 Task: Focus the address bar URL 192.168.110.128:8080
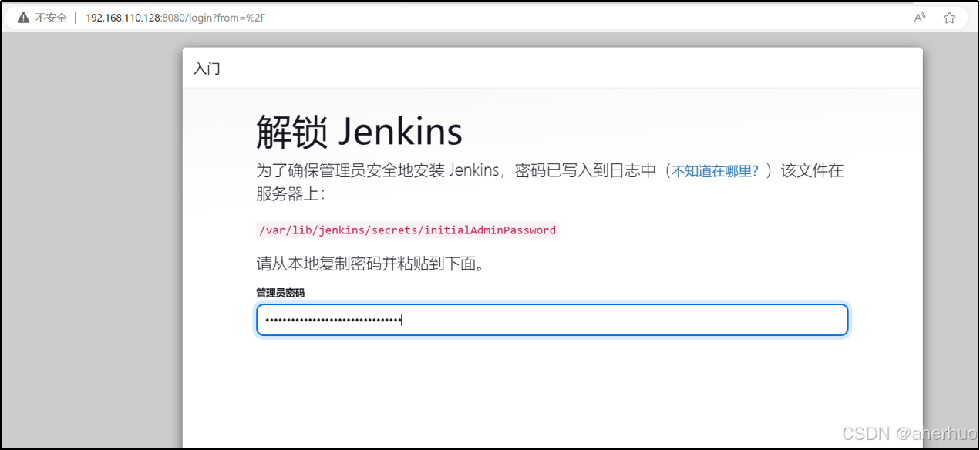click(x=175, y=18)
